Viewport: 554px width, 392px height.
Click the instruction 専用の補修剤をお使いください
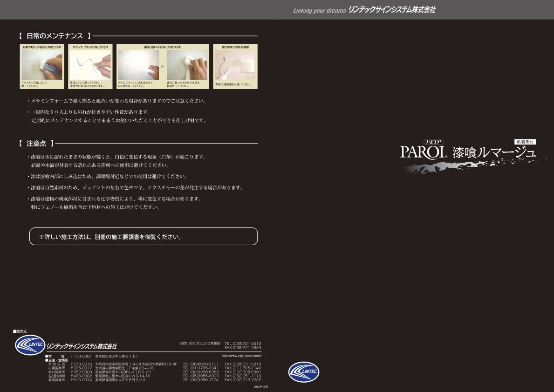pyautogui.click(x=233, y=84)
